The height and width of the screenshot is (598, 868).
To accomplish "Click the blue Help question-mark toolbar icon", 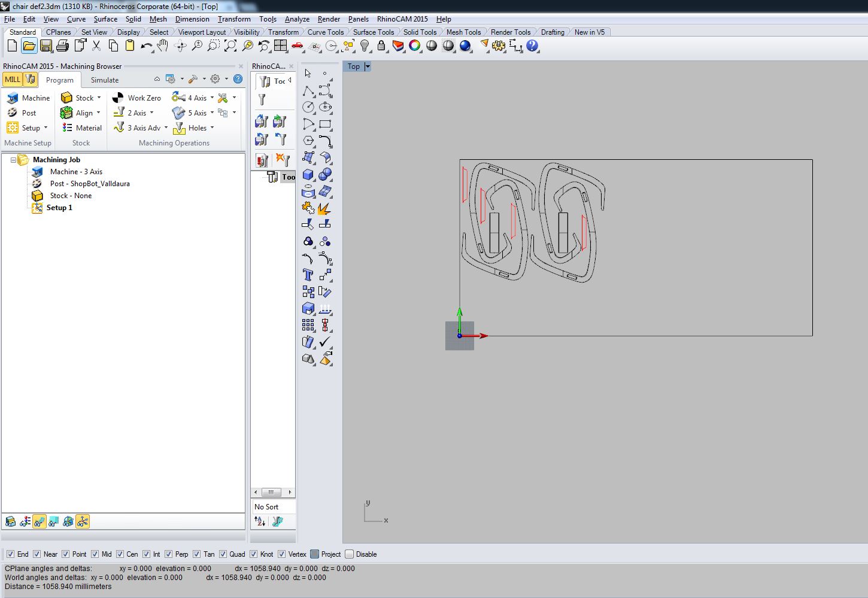I will coord(532,46).
